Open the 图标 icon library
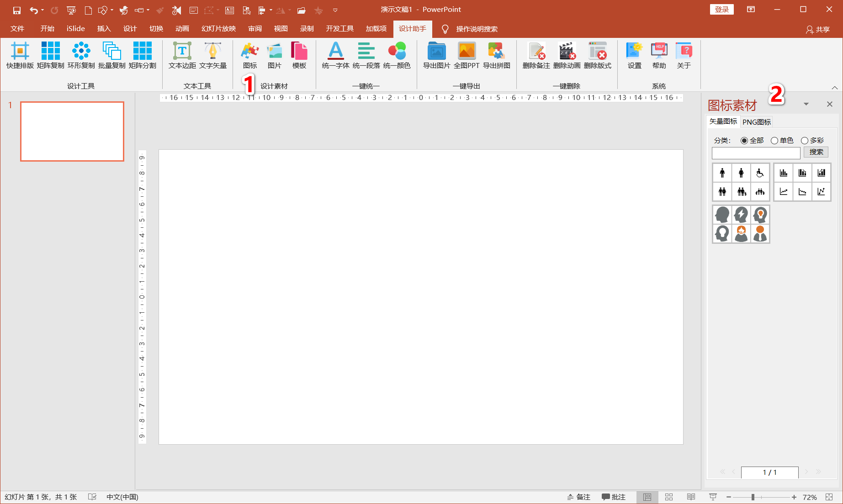 click(250, 56)
